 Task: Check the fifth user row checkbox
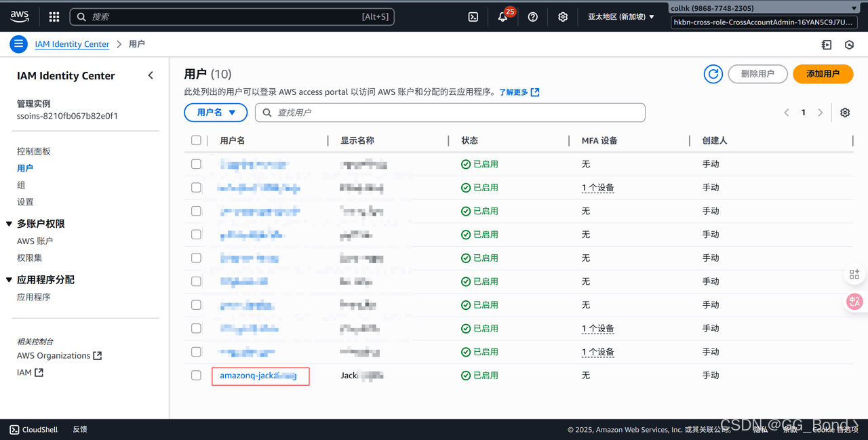coord(196,258)
